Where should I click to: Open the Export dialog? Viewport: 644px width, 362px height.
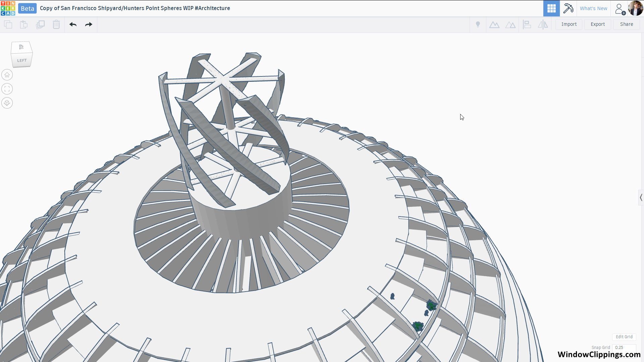[598, 24]
